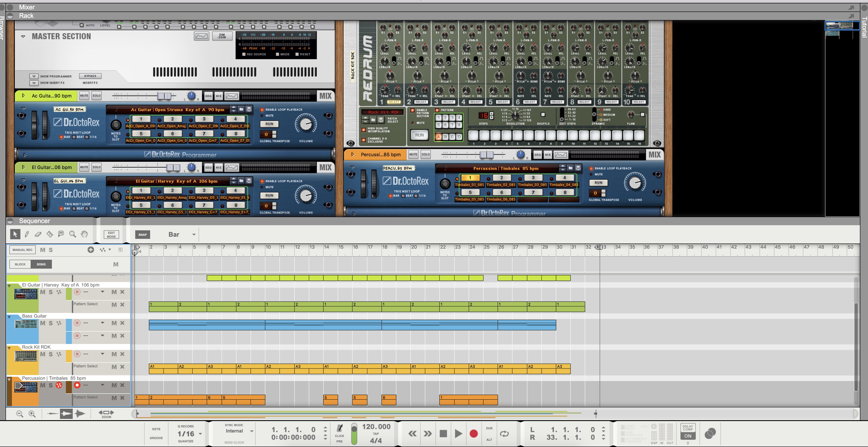Open the Snap value Bar dropdown
Screen dimensions: 868x447
[194, 235]
